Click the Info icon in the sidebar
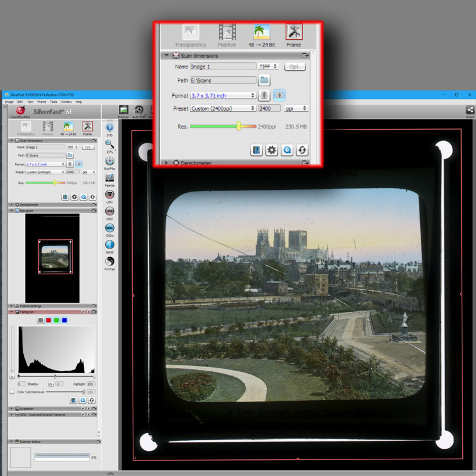The image size is (476, 476). [x=109, y=126]
